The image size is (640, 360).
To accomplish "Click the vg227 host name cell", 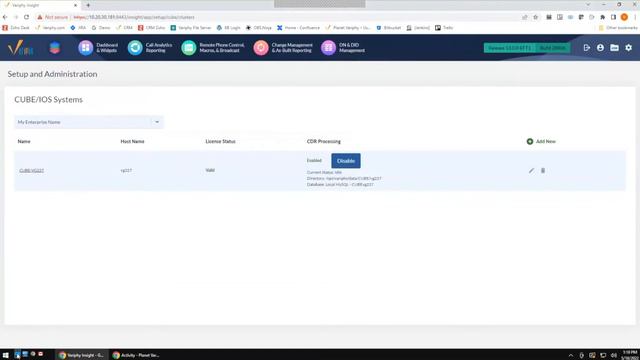I will pyautogui.click(x=126, y=171).
